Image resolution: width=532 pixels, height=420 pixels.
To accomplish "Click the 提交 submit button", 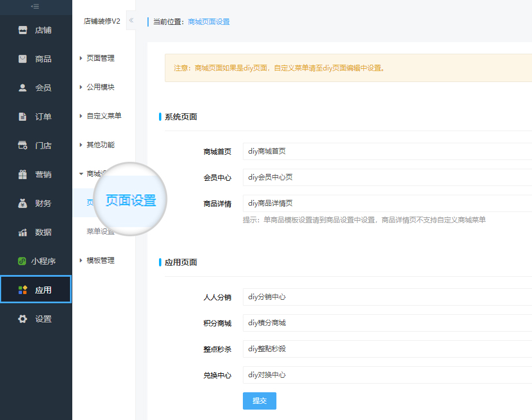I will point(259,401).
